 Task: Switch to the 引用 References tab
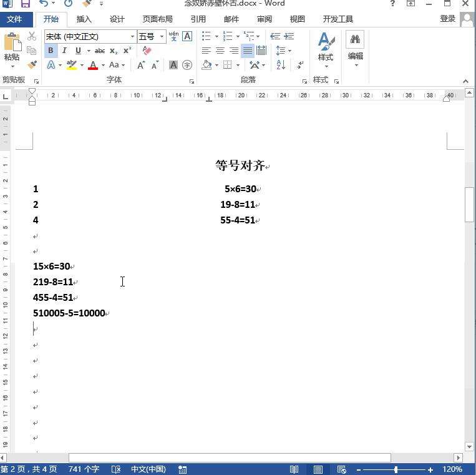point(198,19)
